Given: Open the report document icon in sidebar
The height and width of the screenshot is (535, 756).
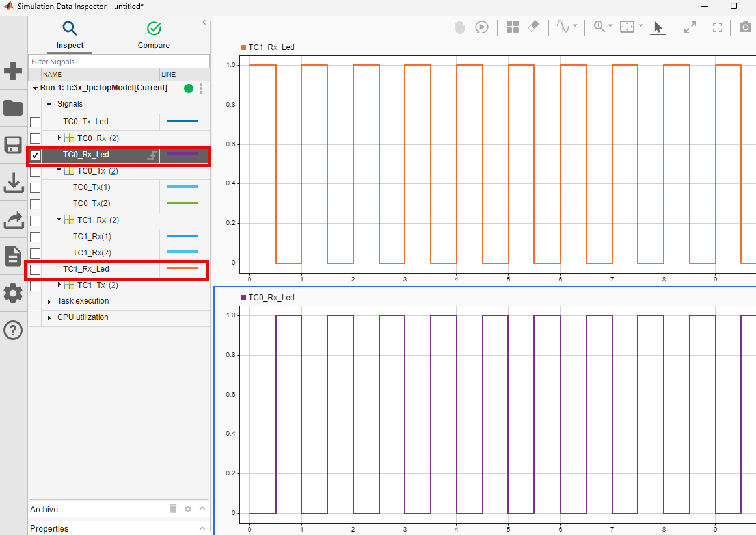Looking at the screenshot, I should pos(13,256).
